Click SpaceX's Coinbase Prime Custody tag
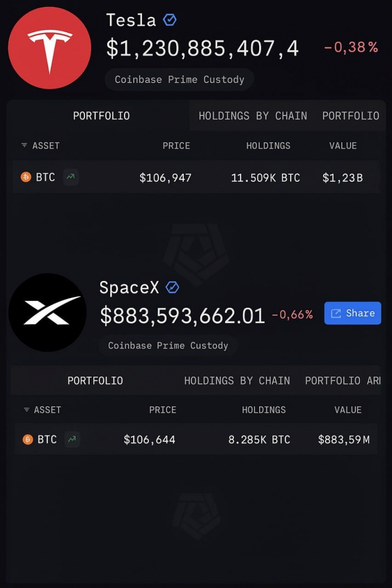This screenshot has height=588, width=392. pos(168,346)
